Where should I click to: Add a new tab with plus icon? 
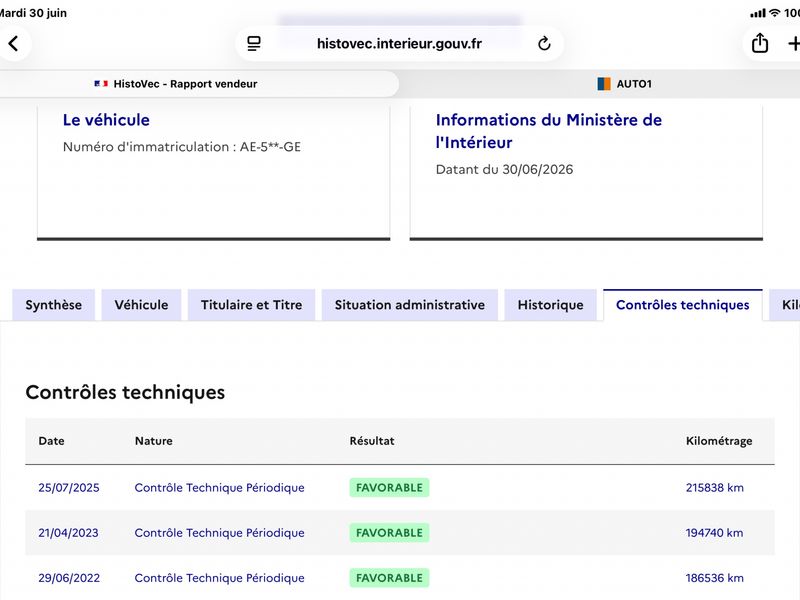pos(793,43)
